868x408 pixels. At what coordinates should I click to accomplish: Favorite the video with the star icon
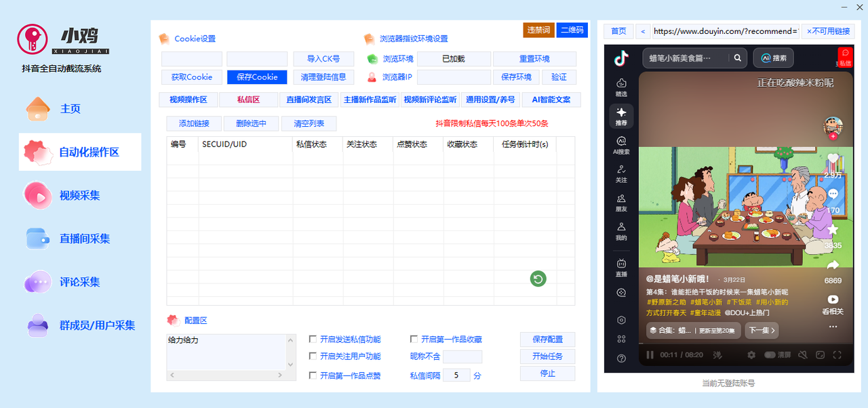[833, 230]
